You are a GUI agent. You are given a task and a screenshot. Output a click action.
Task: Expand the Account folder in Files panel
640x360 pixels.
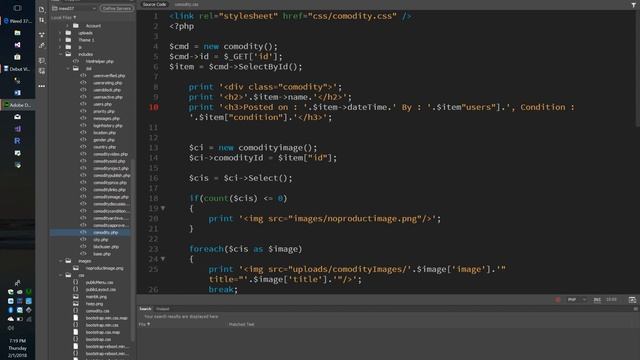pyautogui.click(x=67, y=26)
